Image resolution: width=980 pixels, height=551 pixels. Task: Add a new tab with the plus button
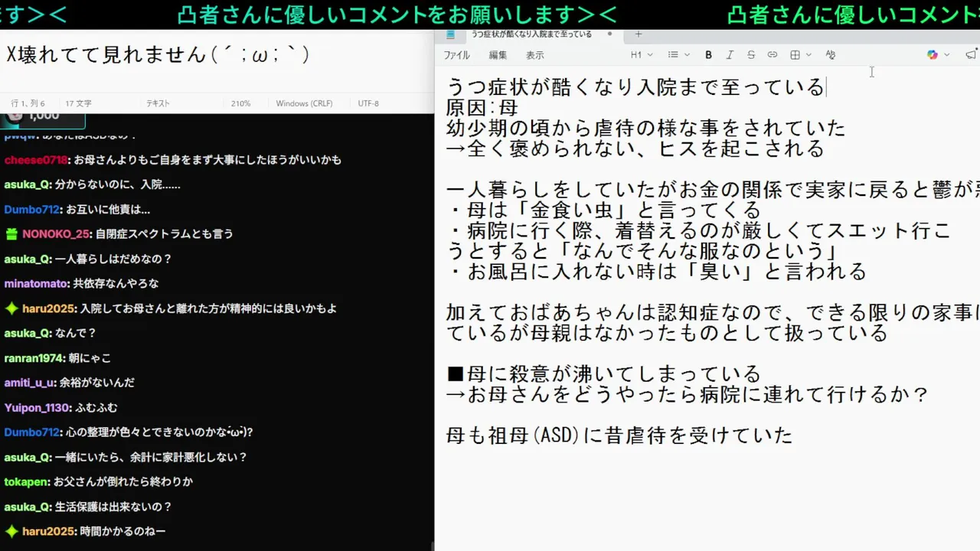[x=639, y=34]
